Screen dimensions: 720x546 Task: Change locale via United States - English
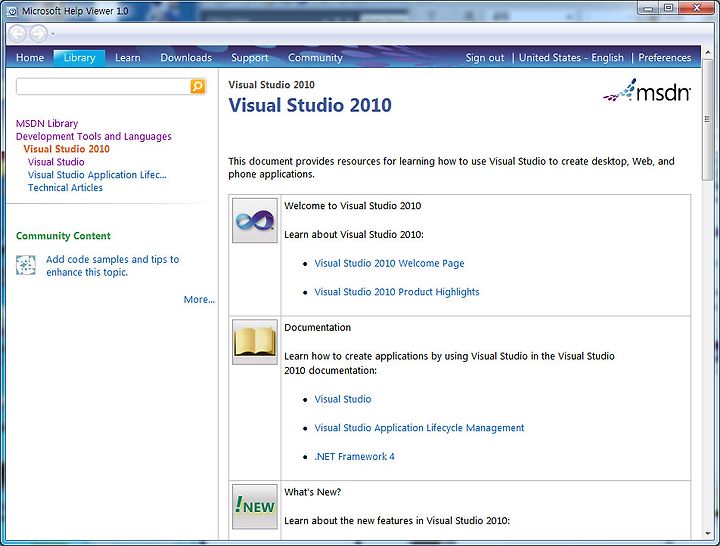571,58
